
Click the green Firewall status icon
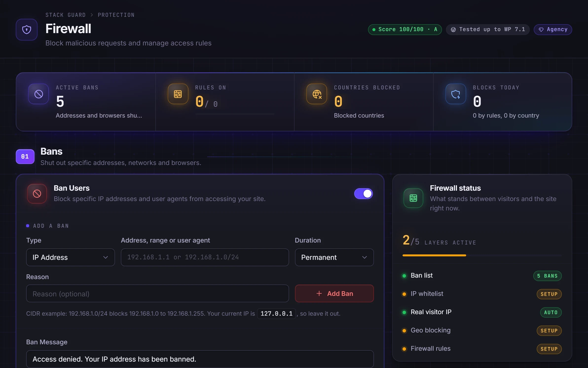[x=413, y=198]
